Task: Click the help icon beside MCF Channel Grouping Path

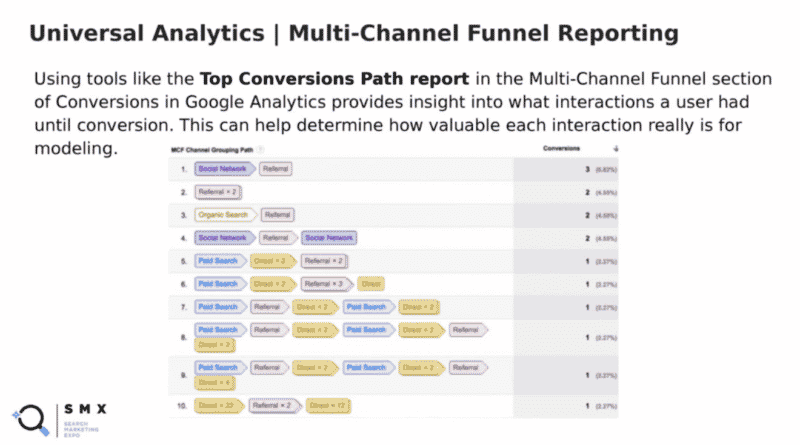Action: 260,150
